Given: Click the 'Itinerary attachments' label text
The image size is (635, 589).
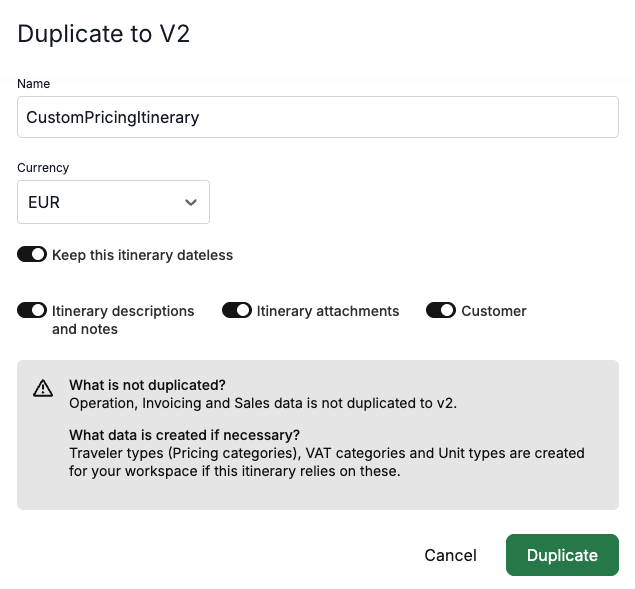Looking at the screenshot, I should [328, 311].
